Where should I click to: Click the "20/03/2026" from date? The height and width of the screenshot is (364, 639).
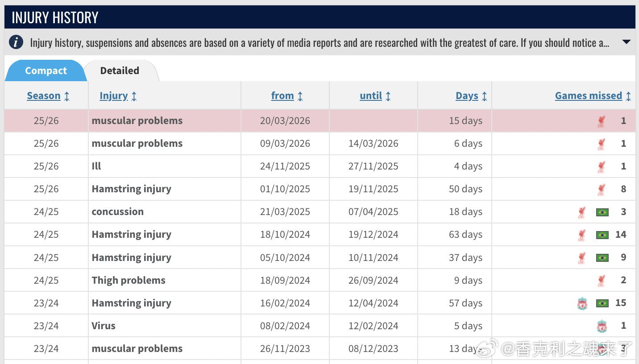pyautogui.click(x=285, y=121)
